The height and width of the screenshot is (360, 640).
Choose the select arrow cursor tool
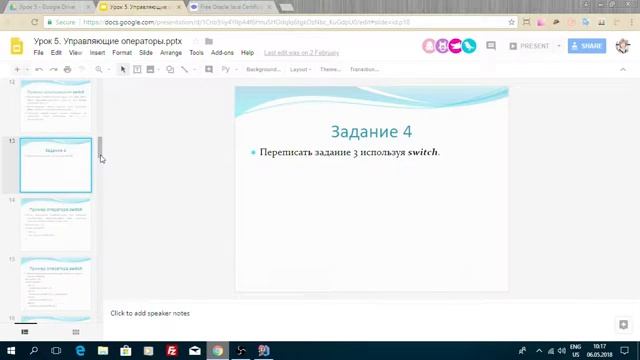tap(122, 69)
